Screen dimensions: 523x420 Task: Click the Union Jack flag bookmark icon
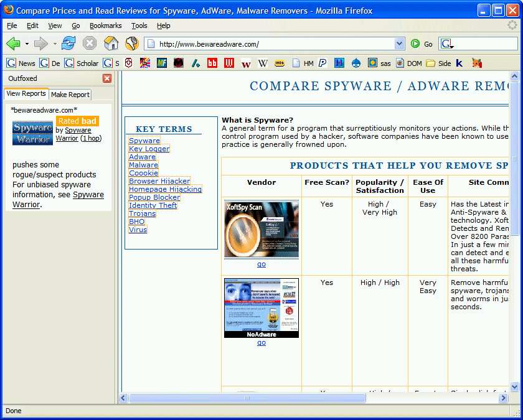(145, 63)
